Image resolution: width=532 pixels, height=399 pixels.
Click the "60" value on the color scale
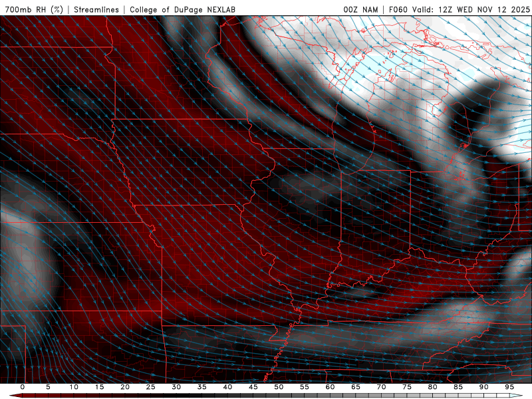click(330, 387)
